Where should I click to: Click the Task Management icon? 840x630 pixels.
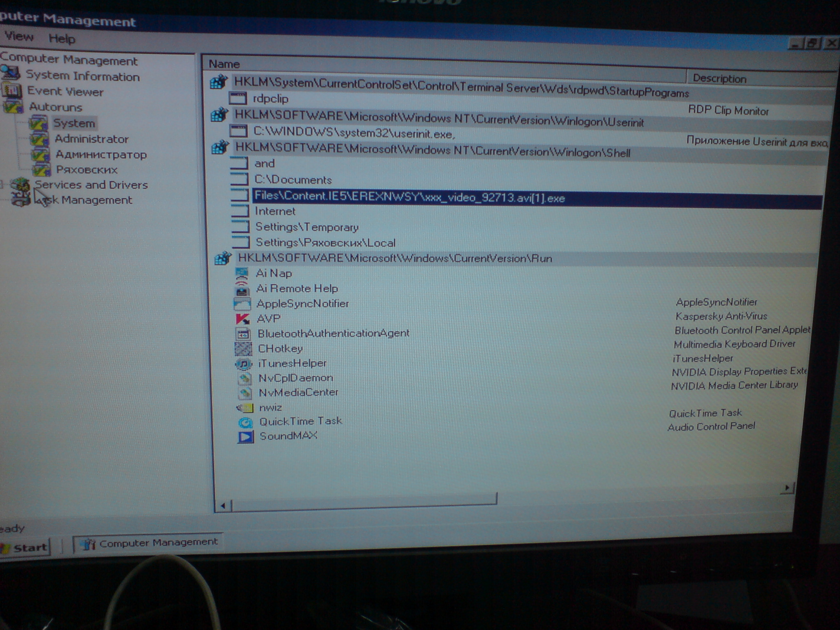[x=21, y=200]
